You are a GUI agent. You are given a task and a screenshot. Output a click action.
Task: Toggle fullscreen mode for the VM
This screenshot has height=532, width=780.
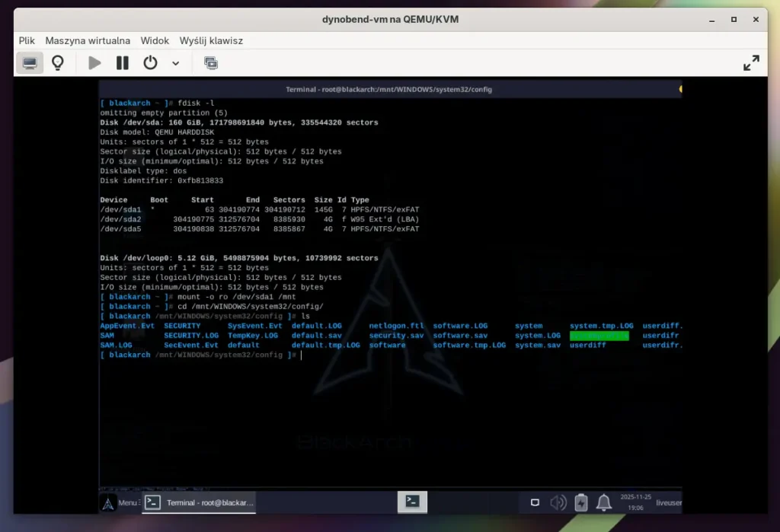[751, 63]
